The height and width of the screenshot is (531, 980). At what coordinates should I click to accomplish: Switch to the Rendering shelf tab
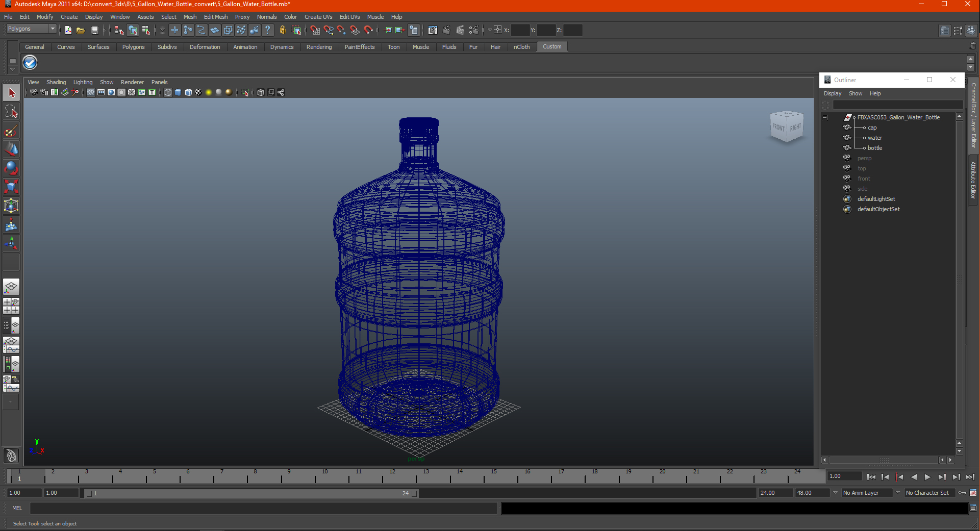pos(319,47)
